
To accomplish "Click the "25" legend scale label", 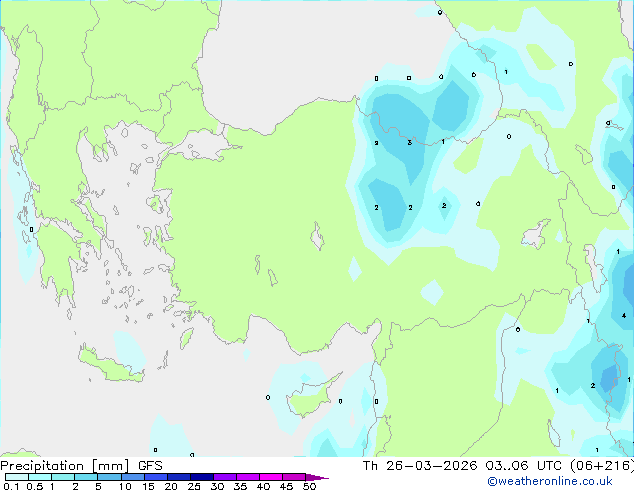I will [194, 486].
